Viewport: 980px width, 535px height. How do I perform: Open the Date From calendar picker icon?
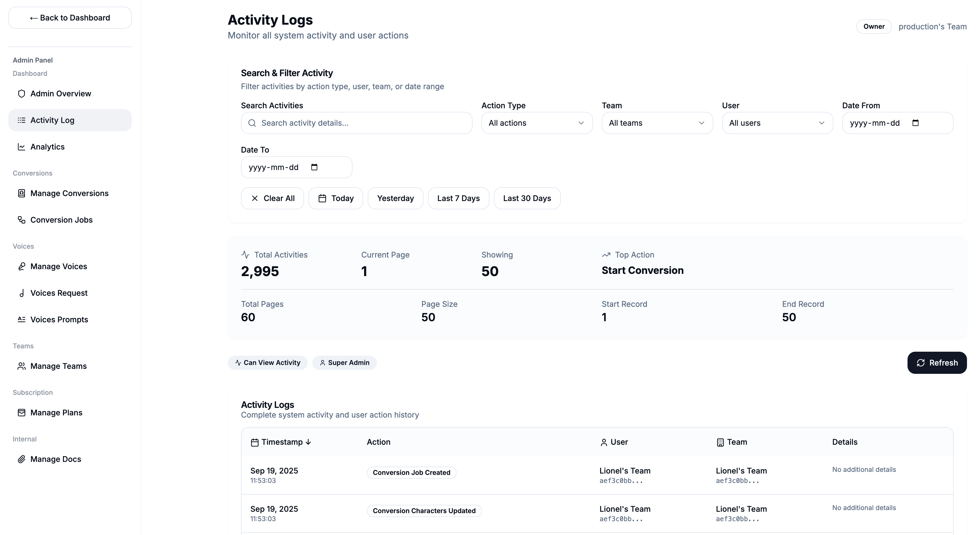[x=915, y=123]
